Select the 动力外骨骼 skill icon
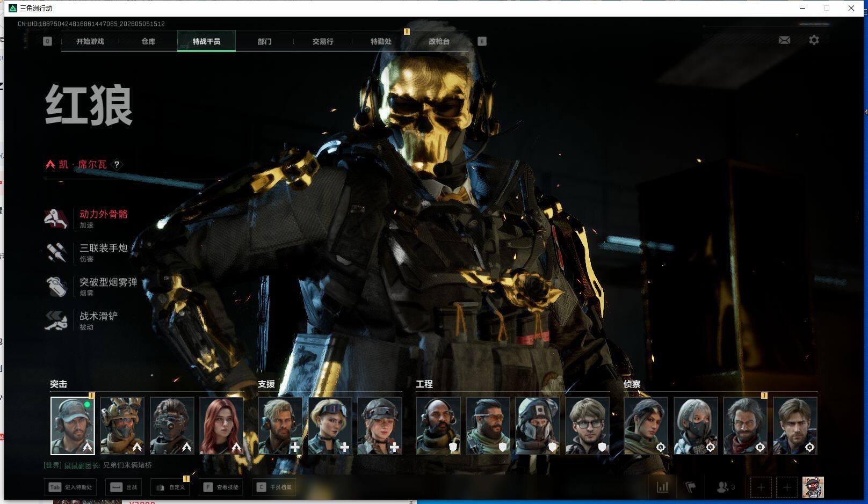 click(56, 218)
